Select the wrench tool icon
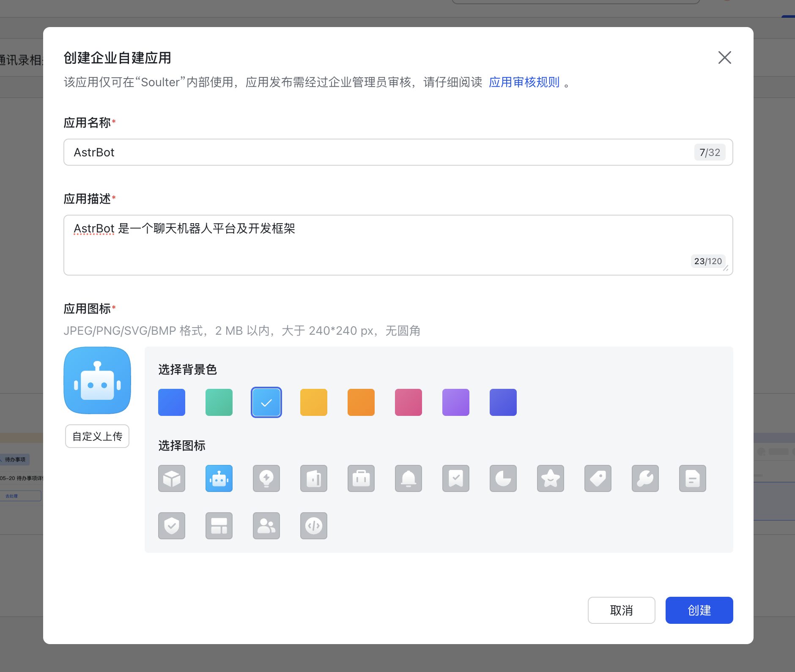 coord(645,478)
